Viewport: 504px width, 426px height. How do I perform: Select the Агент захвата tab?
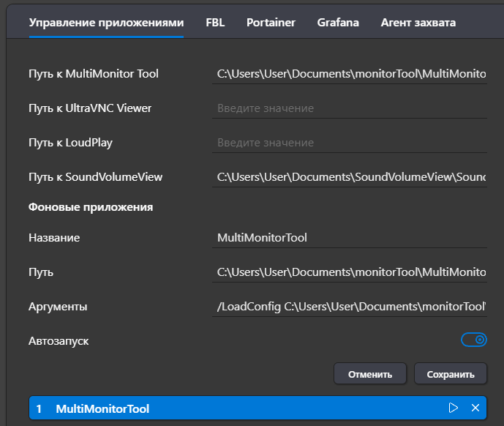click(418, 23)
